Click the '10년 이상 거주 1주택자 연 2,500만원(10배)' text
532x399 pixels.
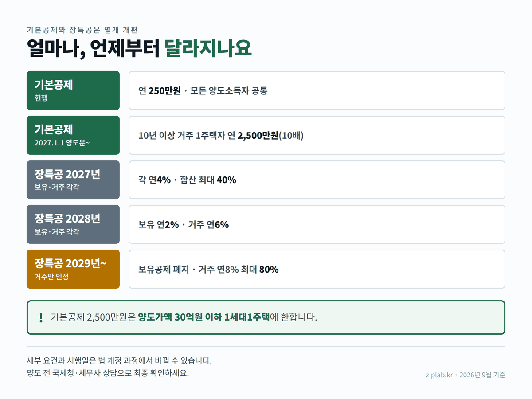(221, 136)
